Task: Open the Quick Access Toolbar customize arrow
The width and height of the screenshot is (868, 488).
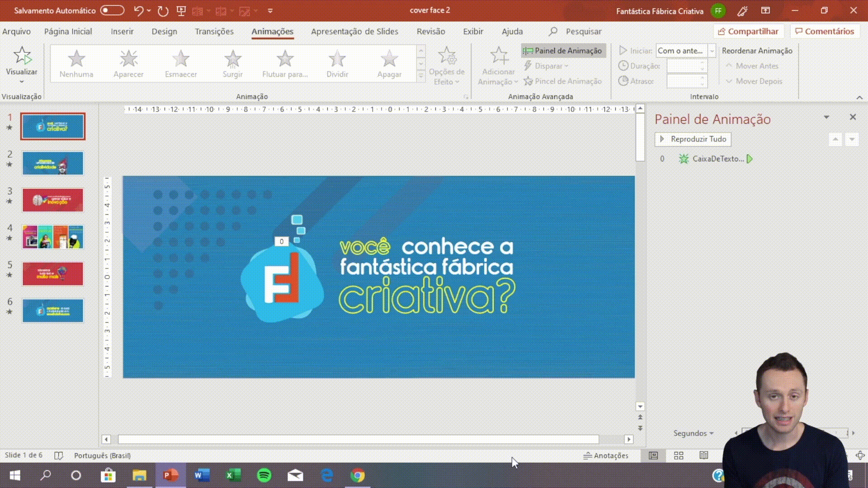Action: tap(270, 10)
